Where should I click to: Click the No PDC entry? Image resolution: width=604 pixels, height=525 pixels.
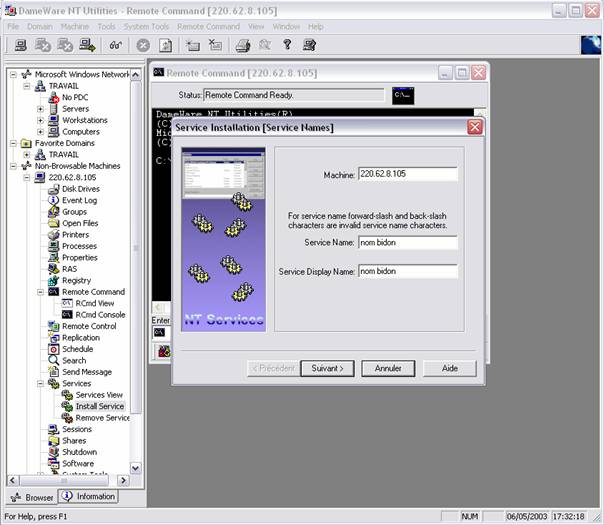(x=75, y=97)
